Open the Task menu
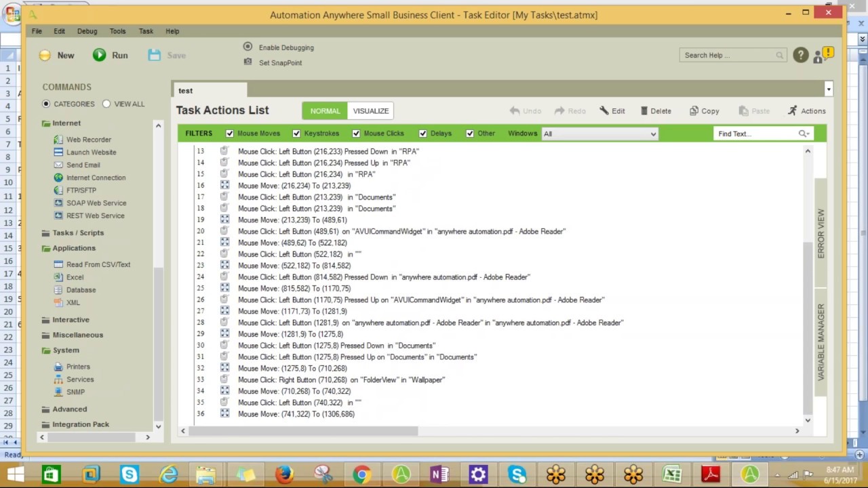868x488 pixels. tap(146, 31)
